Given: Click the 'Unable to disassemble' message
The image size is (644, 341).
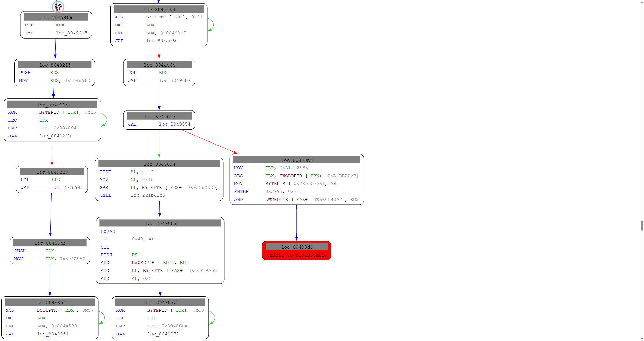Looking at the screenshot, I should [297, 255].
